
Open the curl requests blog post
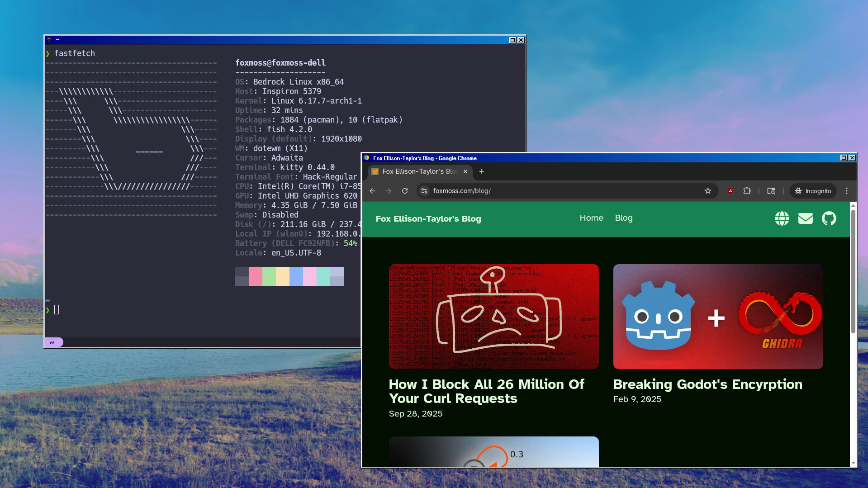point(493,317)
